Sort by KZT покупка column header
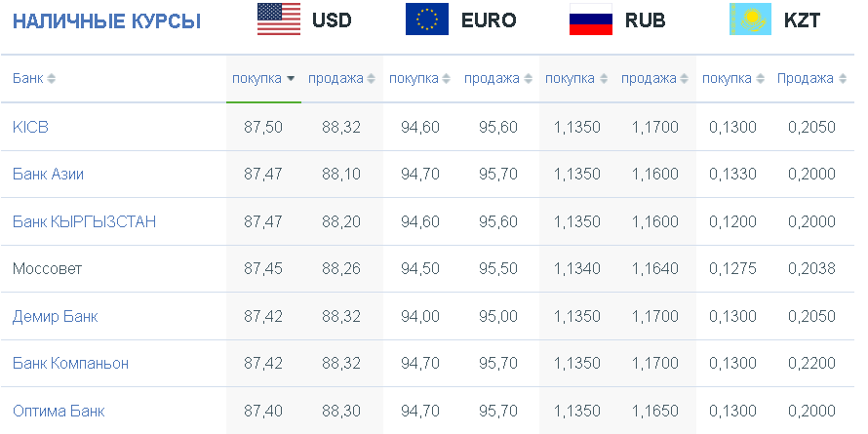 tap(733, 79)
